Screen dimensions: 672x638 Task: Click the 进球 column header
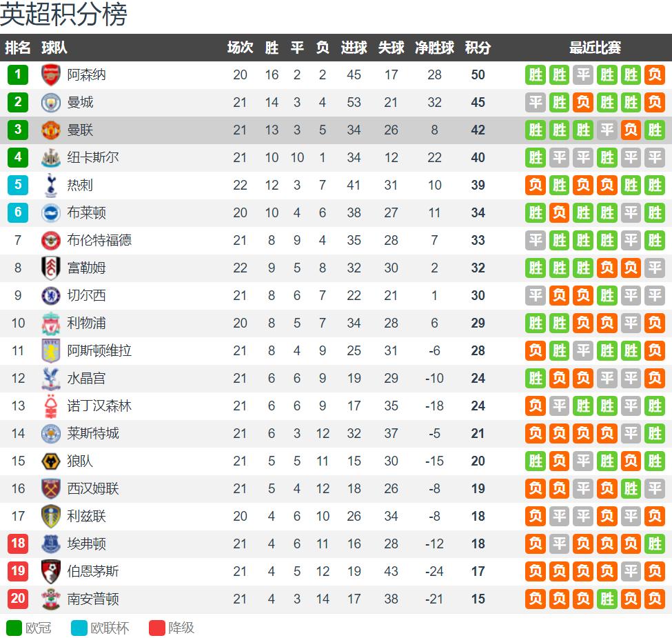click(x=354, y=48)
